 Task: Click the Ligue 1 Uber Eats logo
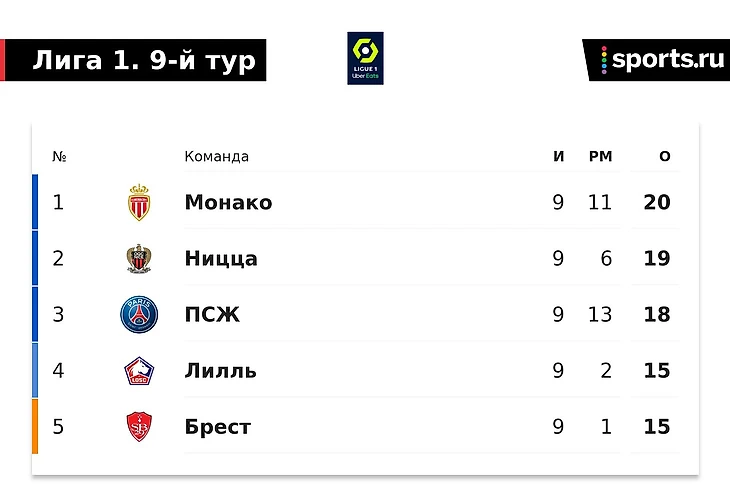point(365,58)
